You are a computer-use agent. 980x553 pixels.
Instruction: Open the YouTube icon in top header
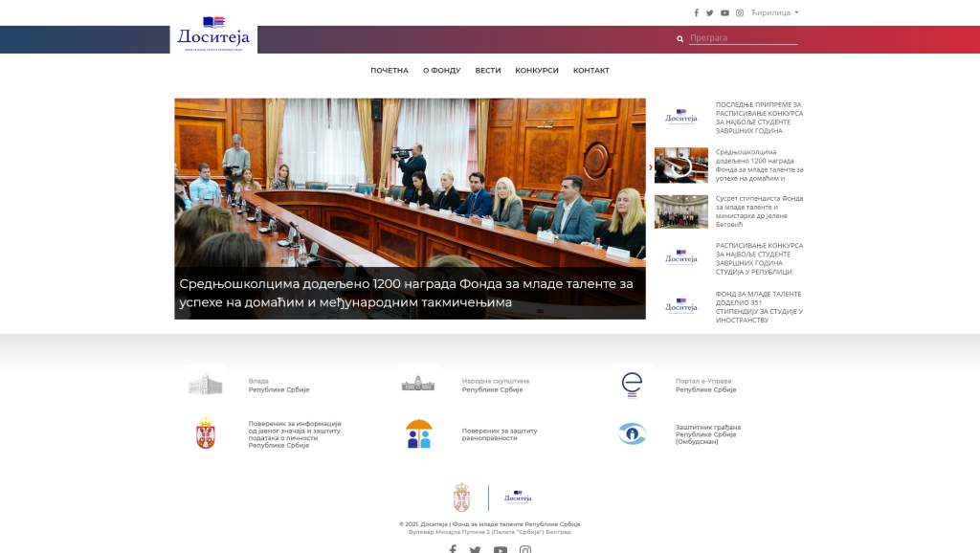[x=724, y=12]
